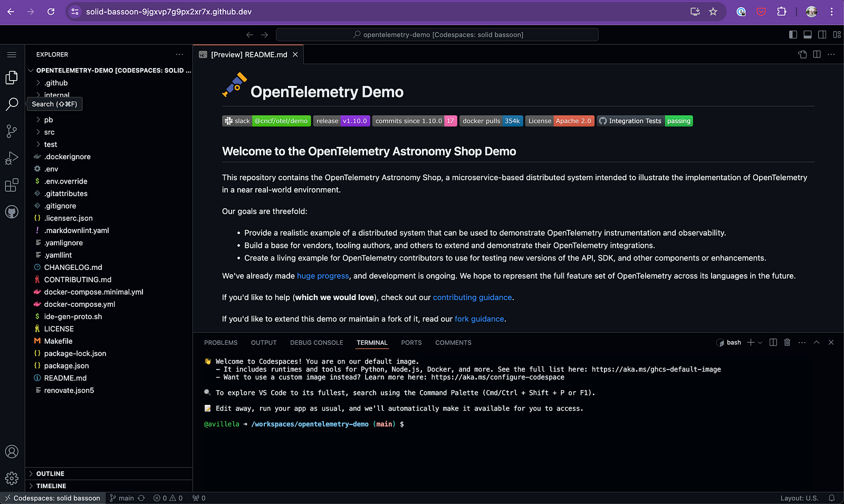The width and height of the screenshot is (844, 504).
Task: Switch to the PORTS tab
Action: [411, 343]
